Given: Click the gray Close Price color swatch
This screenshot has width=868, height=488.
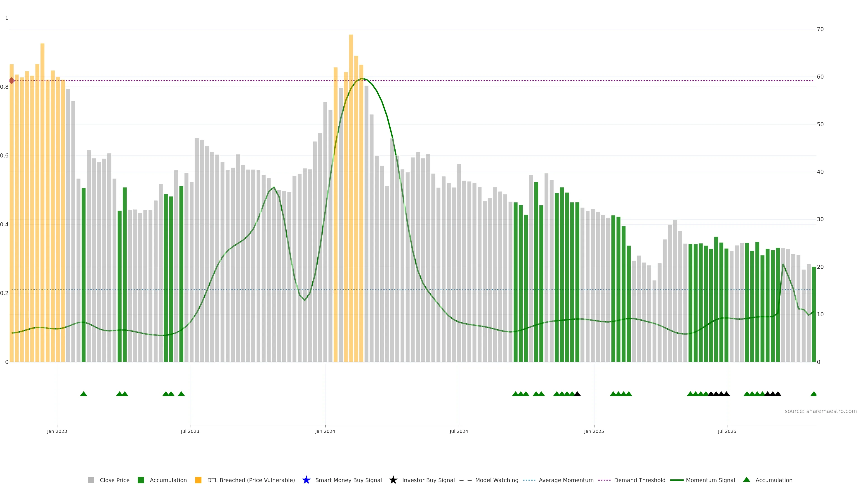Looking at the screenshot, I should pos(91,480).
